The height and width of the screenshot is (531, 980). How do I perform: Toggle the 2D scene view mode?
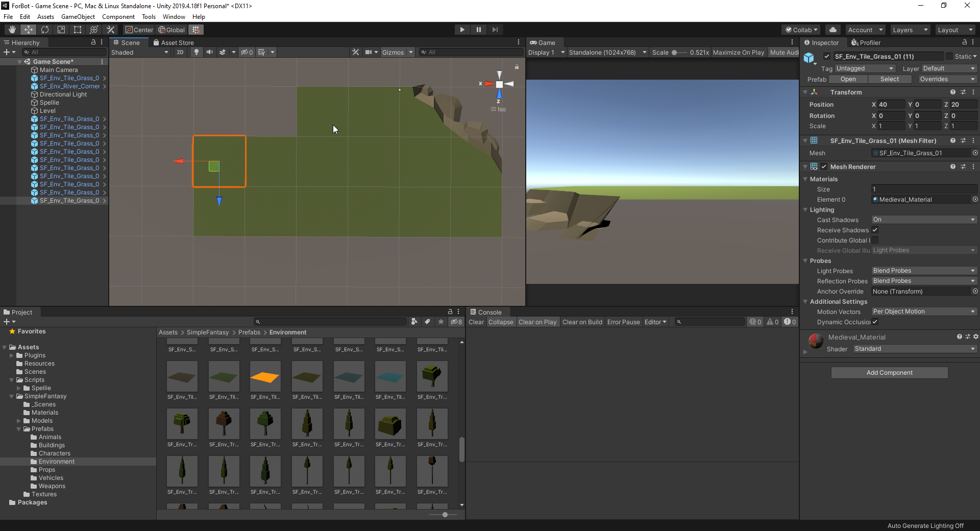pyautogui.click(x=180, y=52)
